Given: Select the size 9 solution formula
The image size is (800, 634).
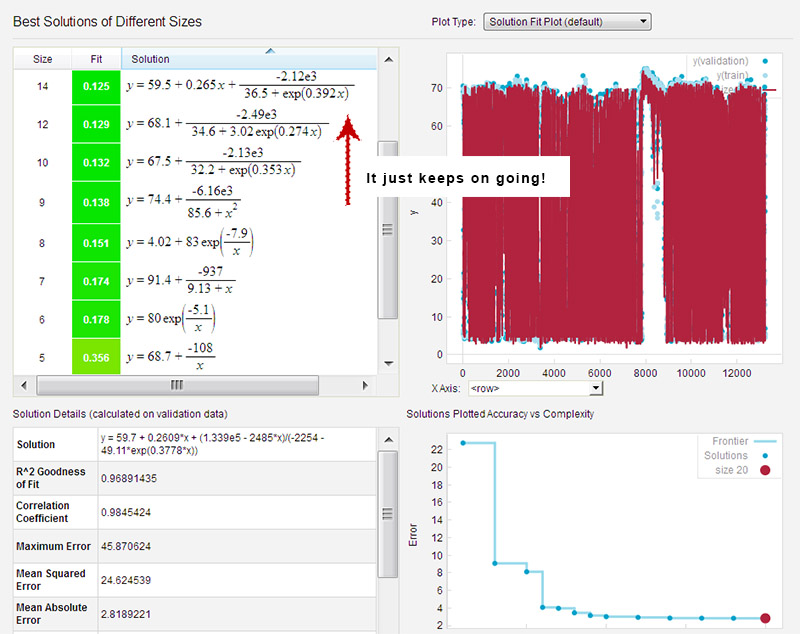Looking at the screenshot, I should point(184,201).
